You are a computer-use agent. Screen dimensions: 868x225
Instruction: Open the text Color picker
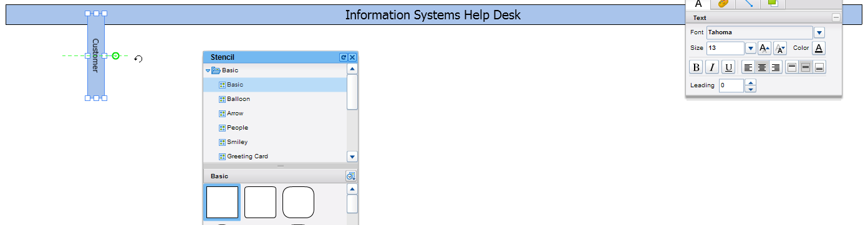click(x=819, y=48)
